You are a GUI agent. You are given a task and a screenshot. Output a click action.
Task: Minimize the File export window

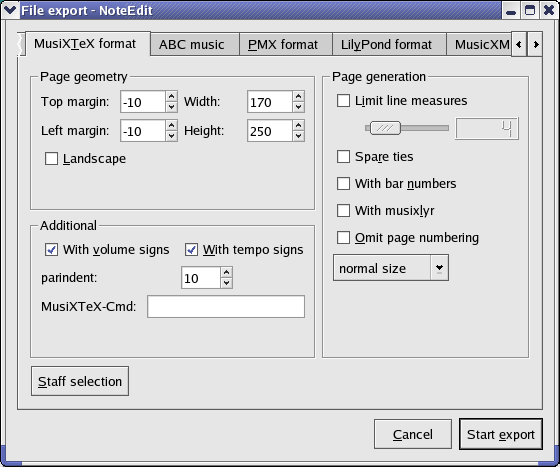click(511, 10)
